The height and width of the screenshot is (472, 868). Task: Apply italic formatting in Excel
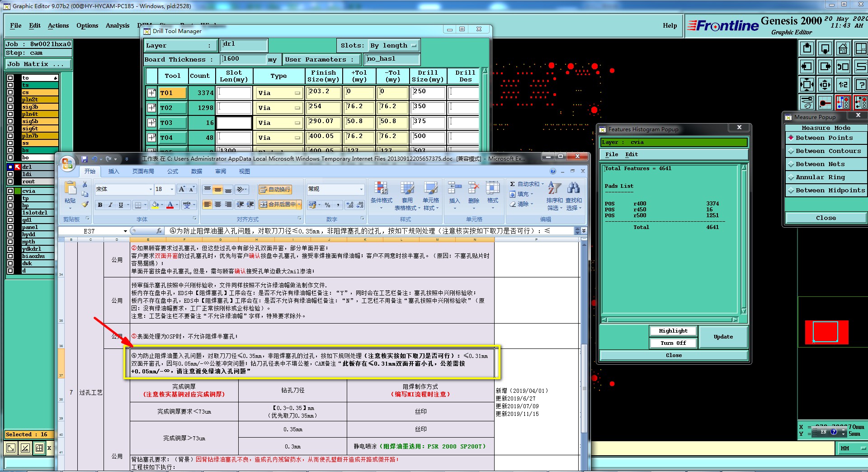tap(110, 205)
